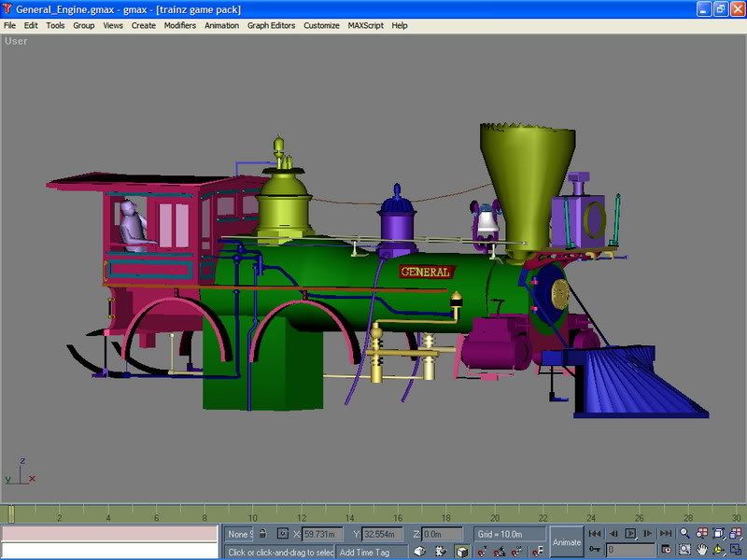Toggle absolute/offset transform type-in mode icon
The height and width of the screenshot is (560, 747).
283,534
